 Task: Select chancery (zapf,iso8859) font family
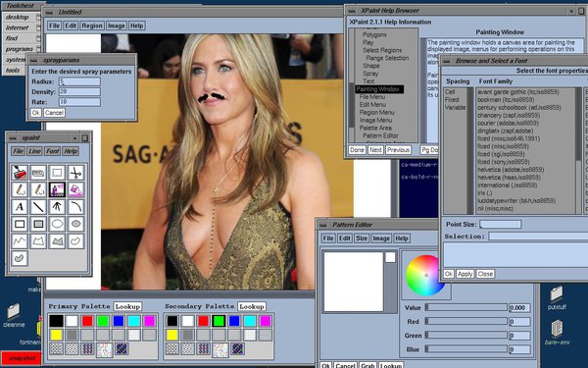509,115
